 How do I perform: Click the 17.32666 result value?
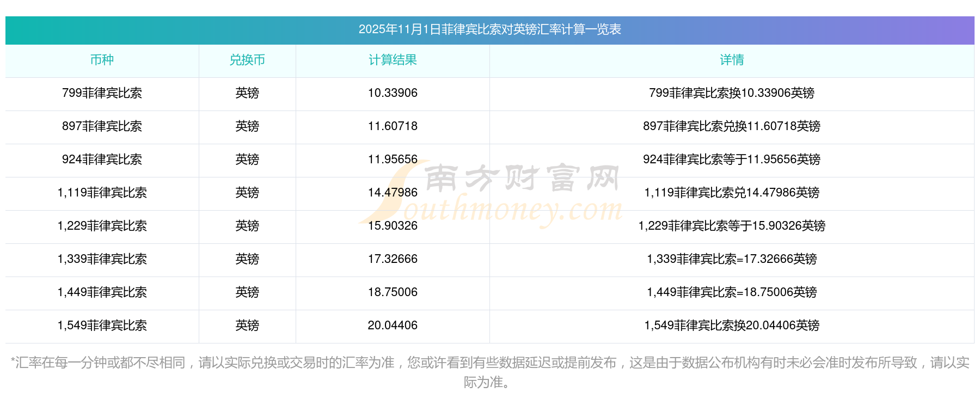pyautogui.click(x=393, y=259)
